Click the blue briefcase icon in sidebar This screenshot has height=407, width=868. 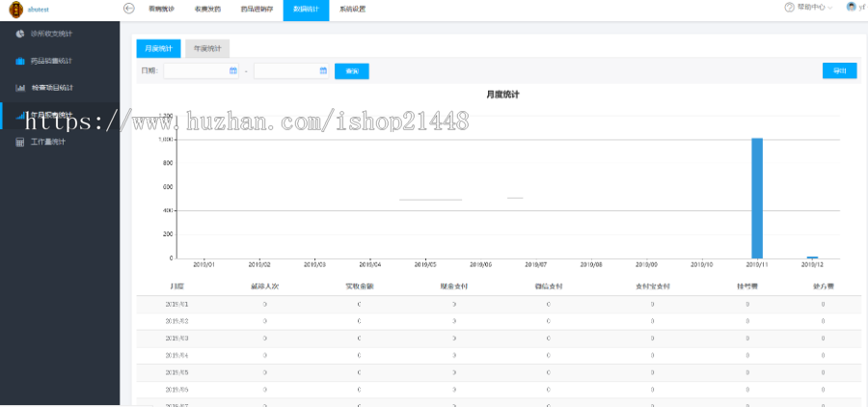[x=20, y=61]
